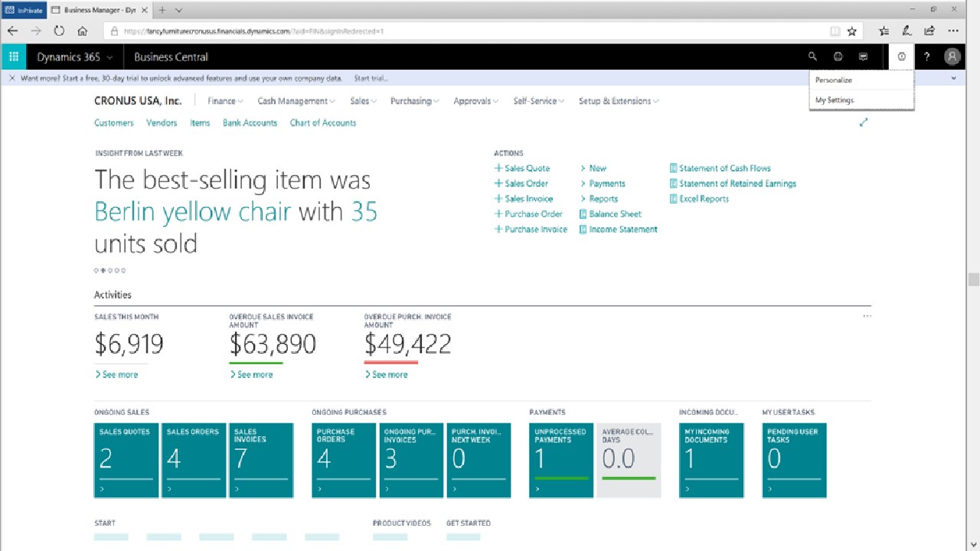Open Customers link

pyautogui.click(x=114, y=122)
